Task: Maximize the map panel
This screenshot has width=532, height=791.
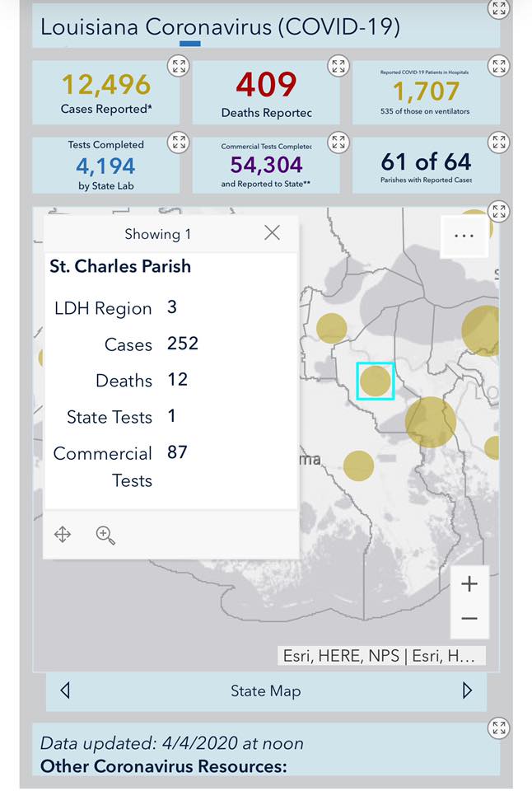Action: point(499,211)
